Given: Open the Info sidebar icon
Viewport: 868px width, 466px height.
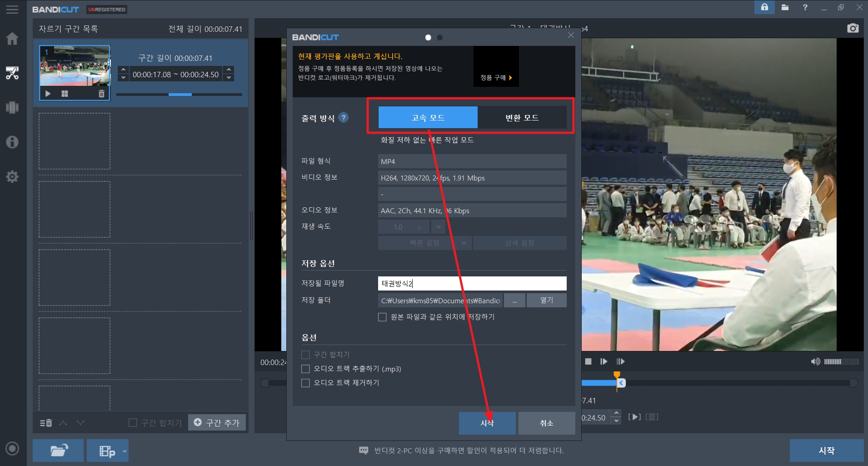Looking at the screenshot, I should click(x=12, y=142).
